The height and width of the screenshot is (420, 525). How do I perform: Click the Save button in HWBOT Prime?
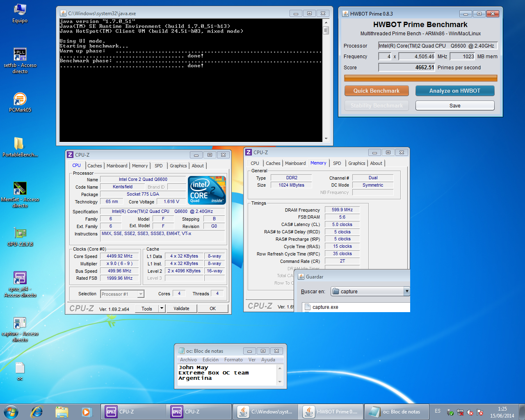tap(455, 105)
